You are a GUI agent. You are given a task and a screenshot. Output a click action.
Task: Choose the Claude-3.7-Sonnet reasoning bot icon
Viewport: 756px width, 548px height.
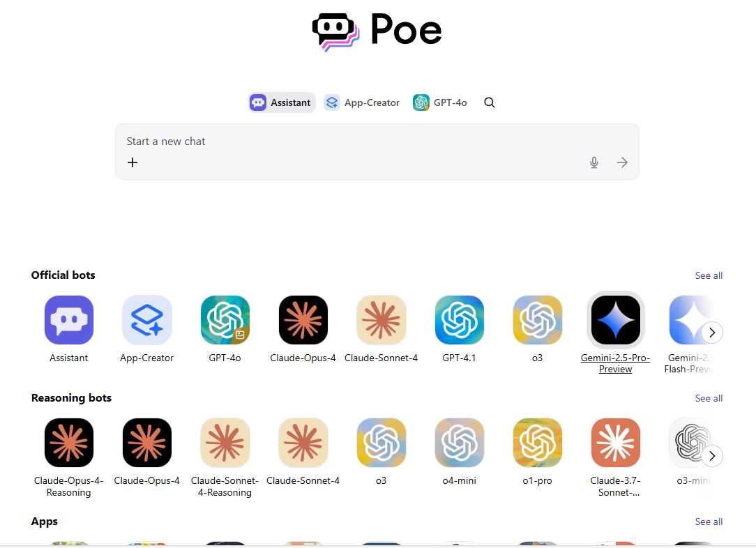(x=616, y=443)
